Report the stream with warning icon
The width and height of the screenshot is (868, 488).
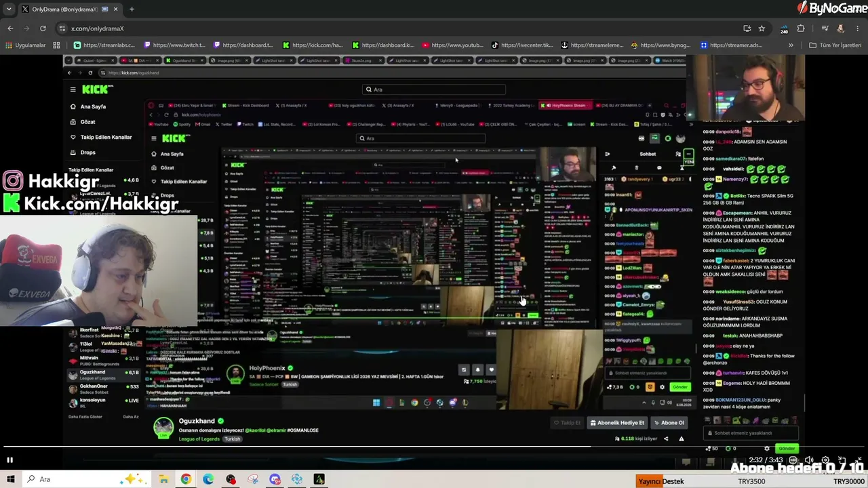[681, 439]
